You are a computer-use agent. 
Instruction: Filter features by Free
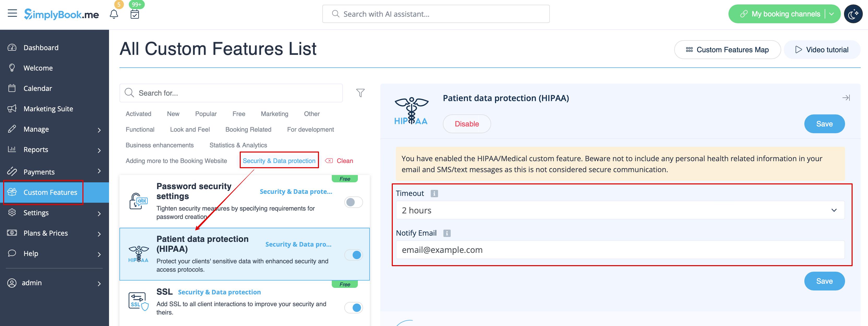[x=239, y=114]
